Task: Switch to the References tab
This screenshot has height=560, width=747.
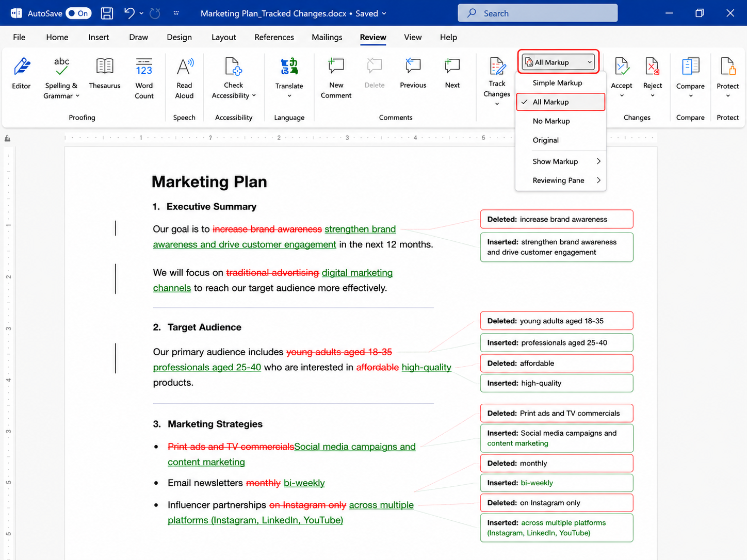Action: [274, 37]
